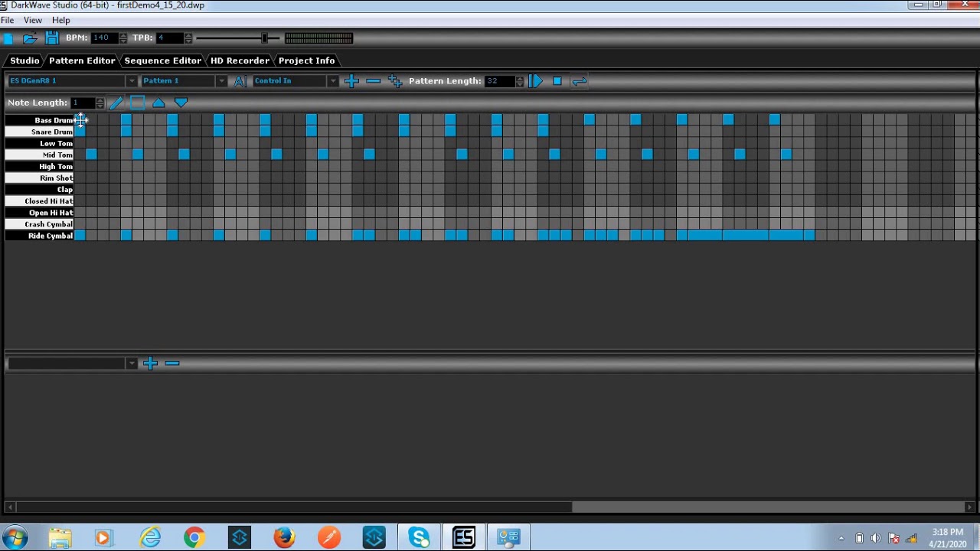This screenshot has width=980, height=551.
Task: Open the View menu
Action: click(x=32, y=20)
